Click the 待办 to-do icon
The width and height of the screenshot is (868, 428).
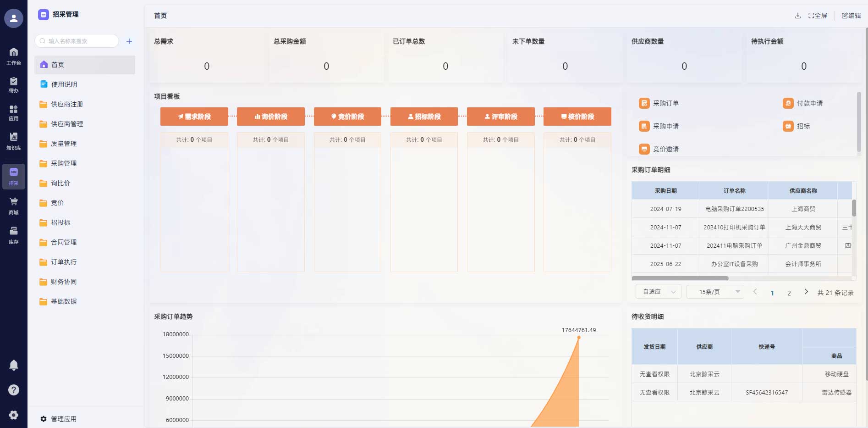tap(14, 84)
